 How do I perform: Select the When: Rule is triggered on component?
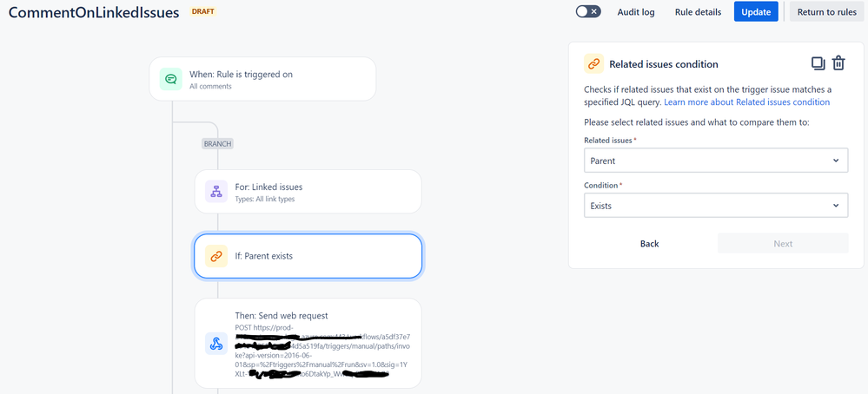click(x=262, y=79)
